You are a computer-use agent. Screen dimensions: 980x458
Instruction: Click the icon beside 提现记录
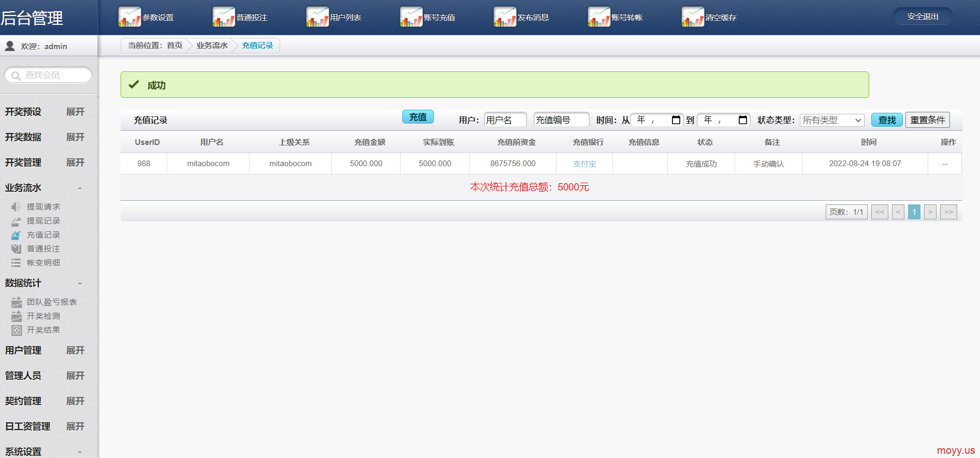click(16, 221)
